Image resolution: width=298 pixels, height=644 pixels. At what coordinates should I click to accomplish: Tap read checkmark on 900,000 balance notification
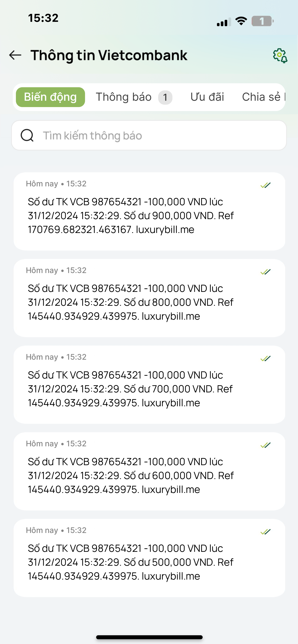pyautogui.click(x=265, y=185)
